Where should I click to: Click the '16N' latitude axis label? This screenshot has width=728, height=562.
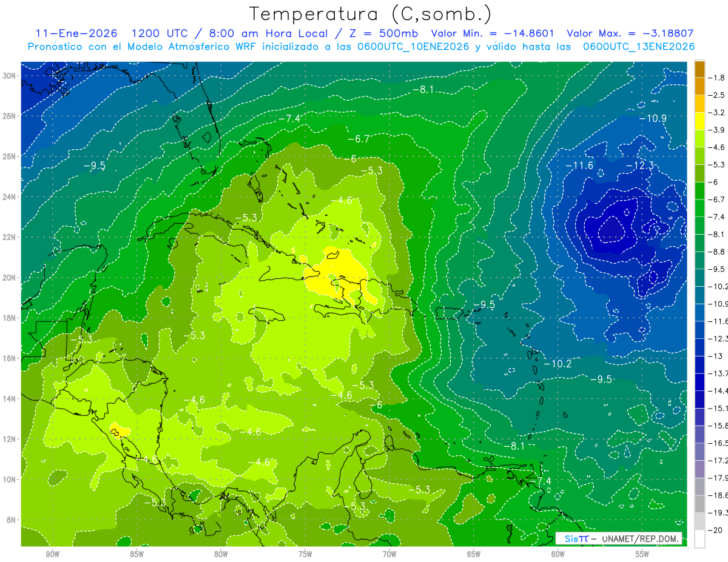point(10,358)
